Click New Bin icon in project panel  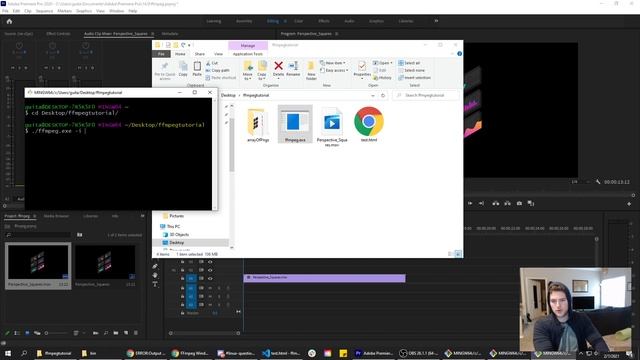pyautogui.click(x=116, y=333)
